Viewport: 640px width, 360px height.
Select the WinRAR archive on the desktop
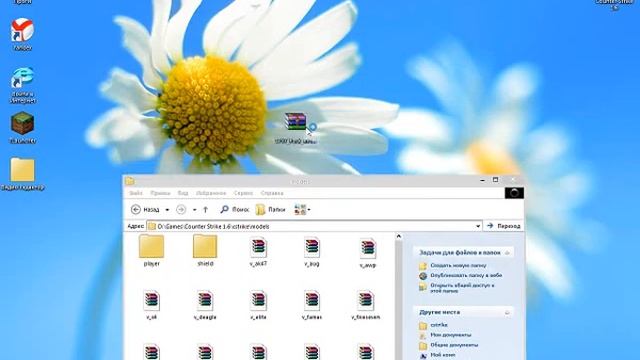point(296,128)
